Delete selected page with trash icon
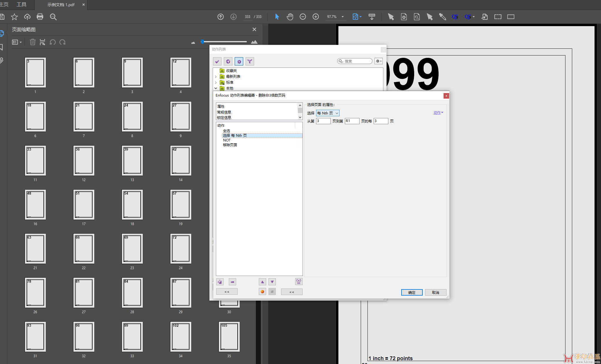Image resolution: width=601 pixels, height=364 pixels. coord(33,42)
